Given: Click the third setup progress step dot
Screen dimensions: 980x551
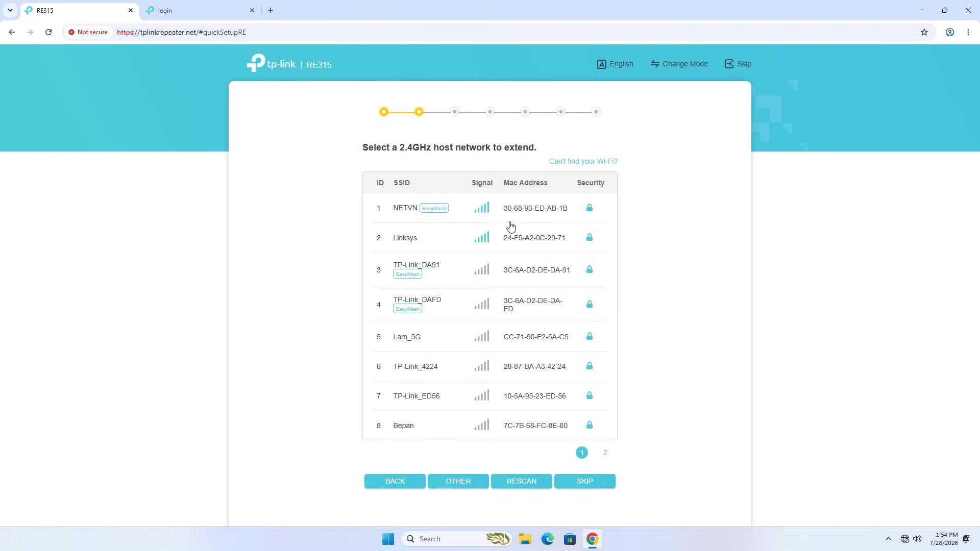Looking at the screenshot, I should pos(455,112).
